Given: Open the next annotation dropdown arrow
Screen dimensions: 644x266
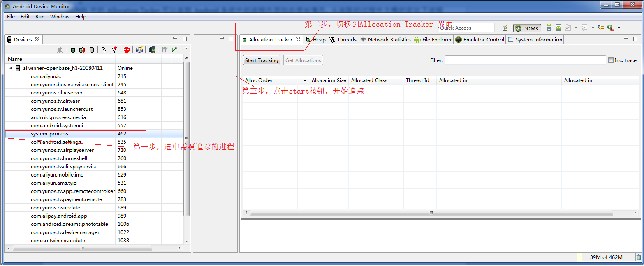Looking at the screenshot, I should point(576,28).
